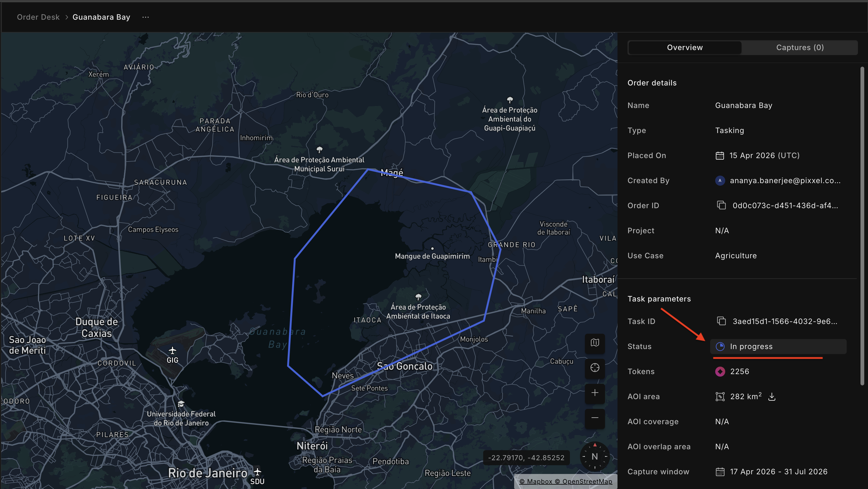
Task: Click the Order ID value 0d0c073c-d451-436d-af4...
Action: pyautogui.click(x=785, y=205)
